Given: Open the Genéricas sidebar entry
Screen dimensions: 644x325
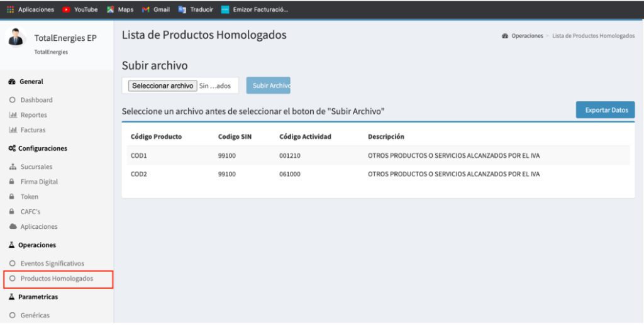Looking at the screenshot, I should click(x=35, y=316).
